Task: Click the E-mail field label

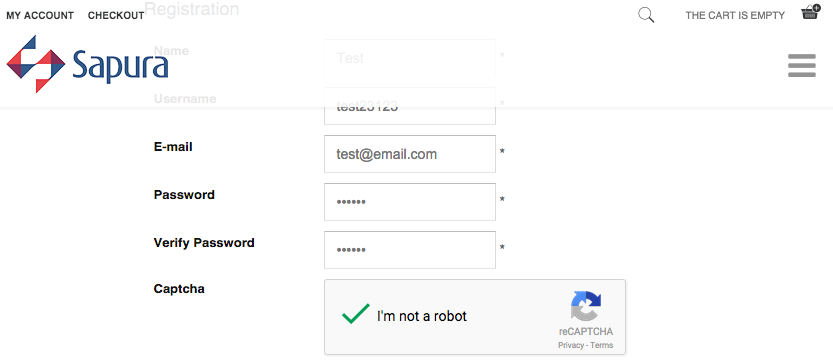Action: point(173,147)
